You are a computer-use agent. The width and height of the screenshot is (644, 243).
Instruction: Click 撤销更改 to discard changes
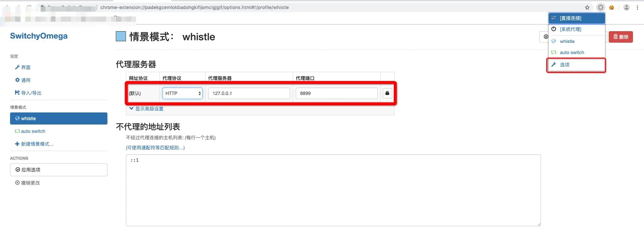pyautogui.click(x=28, y=183)
